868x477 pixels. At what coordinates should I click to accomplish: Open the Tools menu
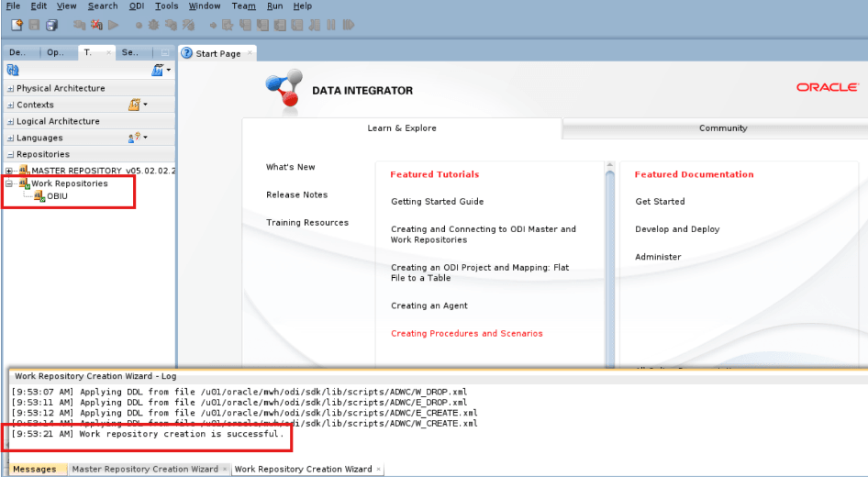point(167,6)
